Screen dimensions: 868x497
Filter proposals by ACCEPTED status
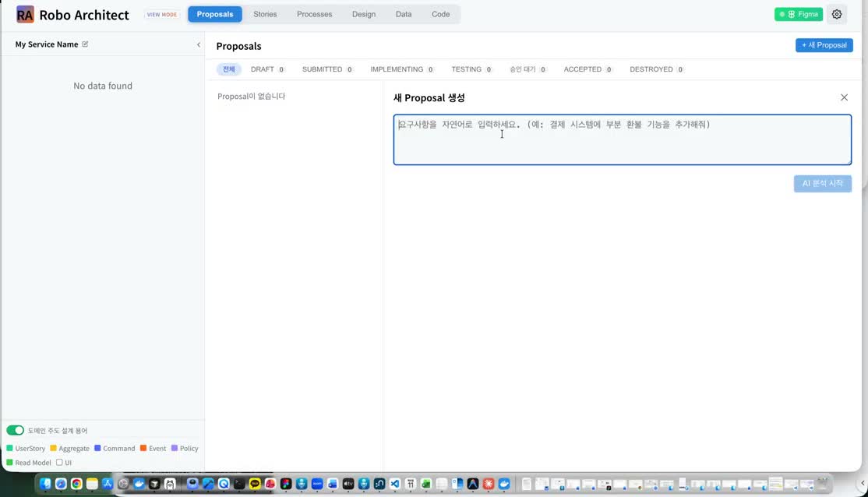click(588, 69)
